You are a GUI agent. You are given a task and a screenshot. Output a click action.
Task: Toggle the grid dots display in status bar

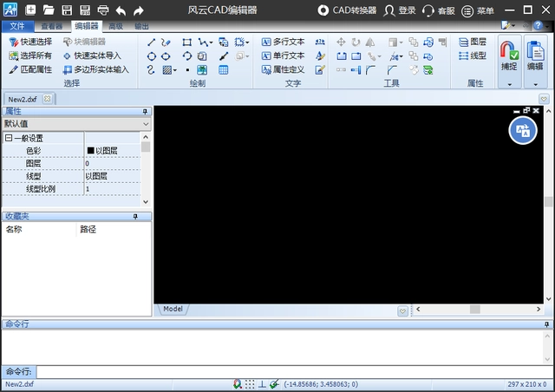tap(250, 384)
